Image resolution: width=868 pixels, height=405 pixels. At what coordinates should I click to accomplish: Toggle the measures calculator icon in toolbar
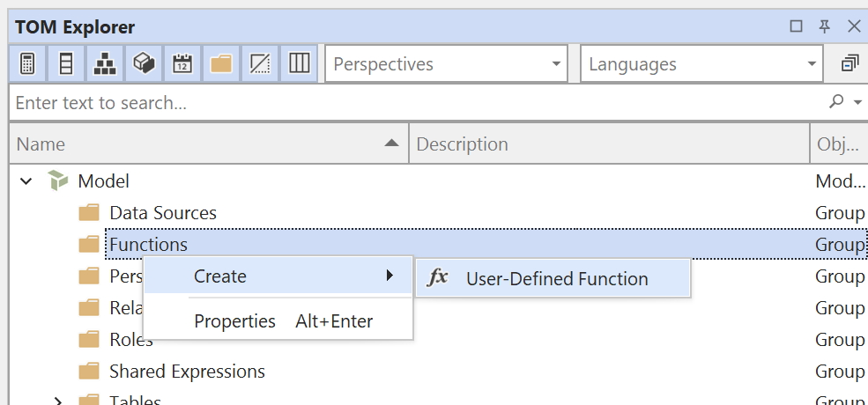(26, 64)
